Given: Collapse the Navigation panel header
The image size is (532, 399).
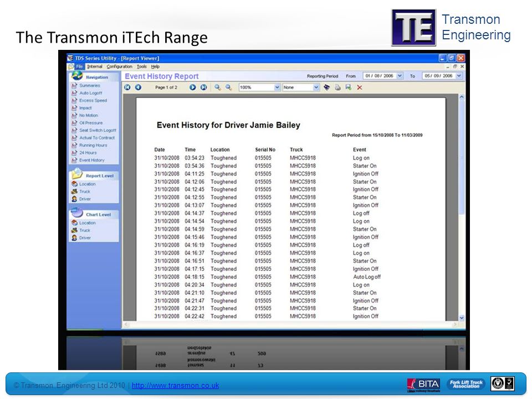Looking at the screenshot, I should pos(94,77).
